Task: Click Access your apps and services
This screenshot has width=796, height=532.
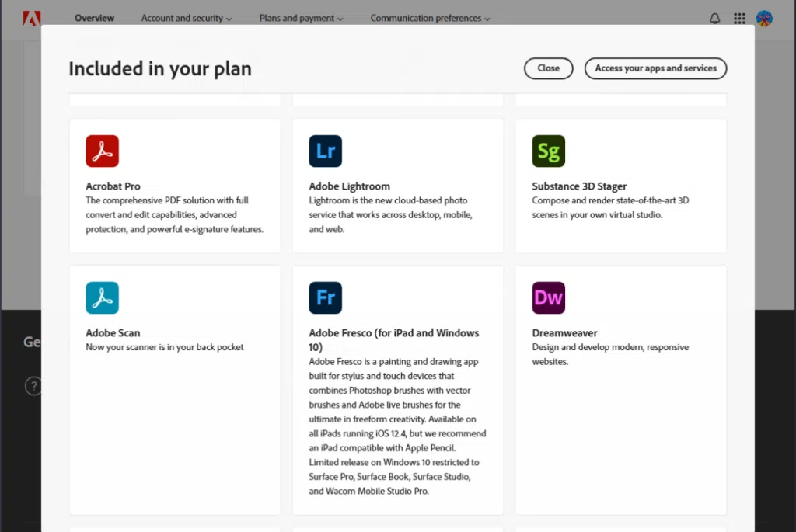Action: [655, 68]
